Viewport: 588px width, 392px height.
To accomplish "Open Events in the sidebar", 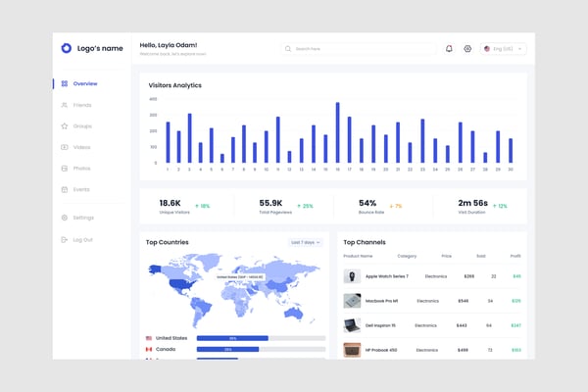I will (x=75, y=189).
